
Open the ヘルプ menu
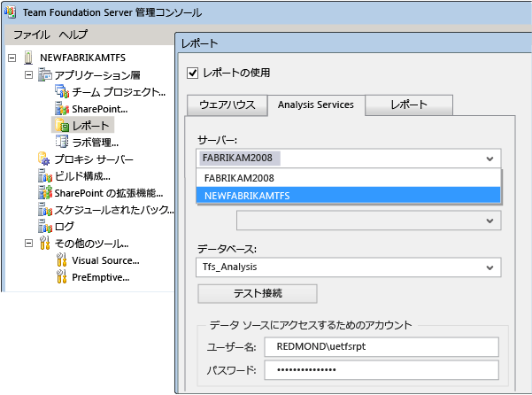click(x=73, y=35)
